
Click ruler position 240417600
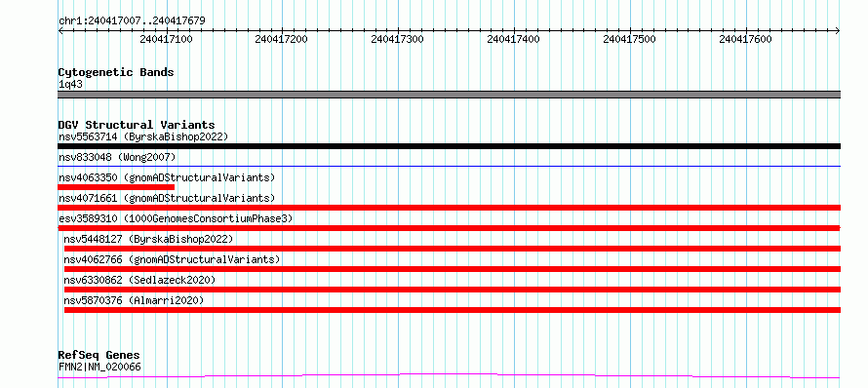[x=746, y=39]
